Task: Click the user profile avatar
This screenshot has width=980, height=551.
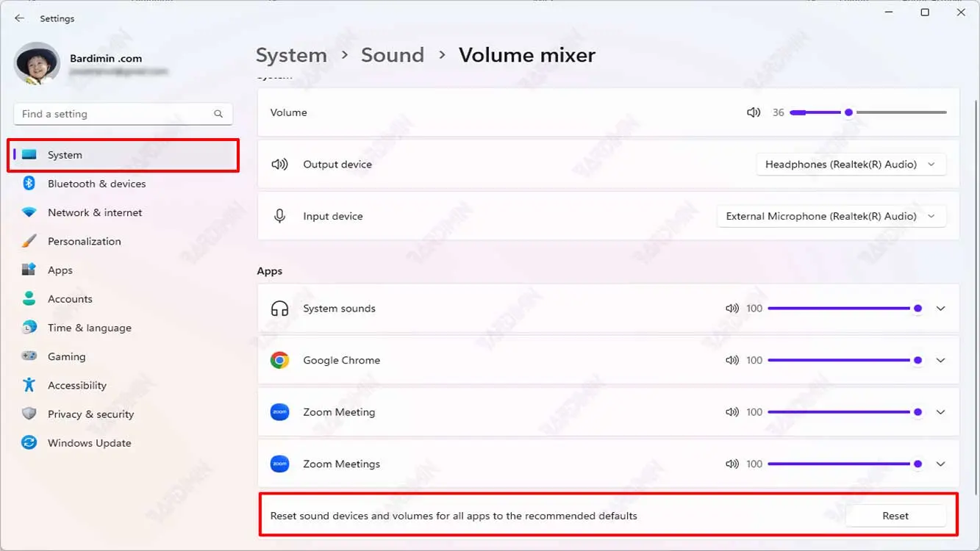Action: click(x=37, y=64)
